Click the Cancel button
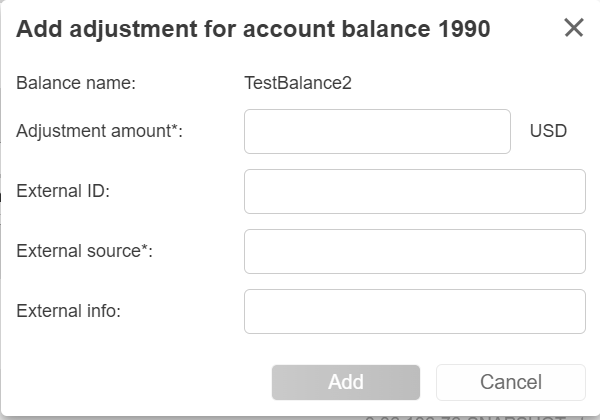Viewport: 600px width, 420px height. pyautogui.click(x=510, y=382)
